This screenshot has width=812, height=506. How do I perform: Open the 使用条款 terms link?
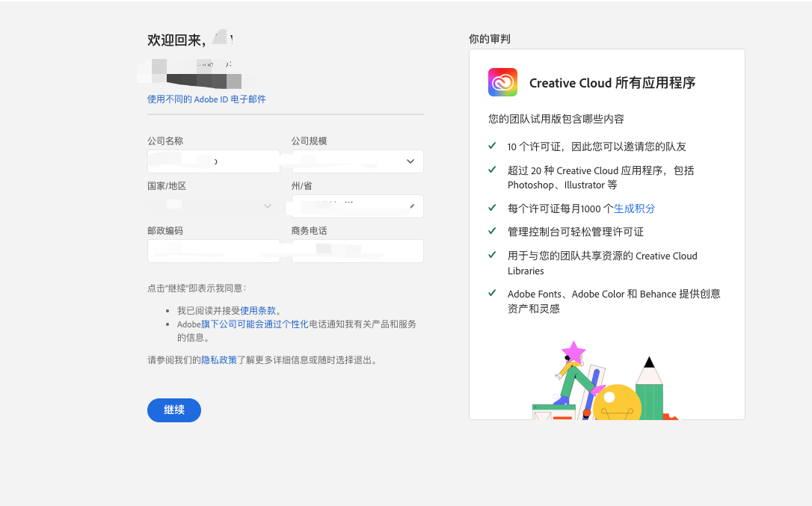click(258, 311)
